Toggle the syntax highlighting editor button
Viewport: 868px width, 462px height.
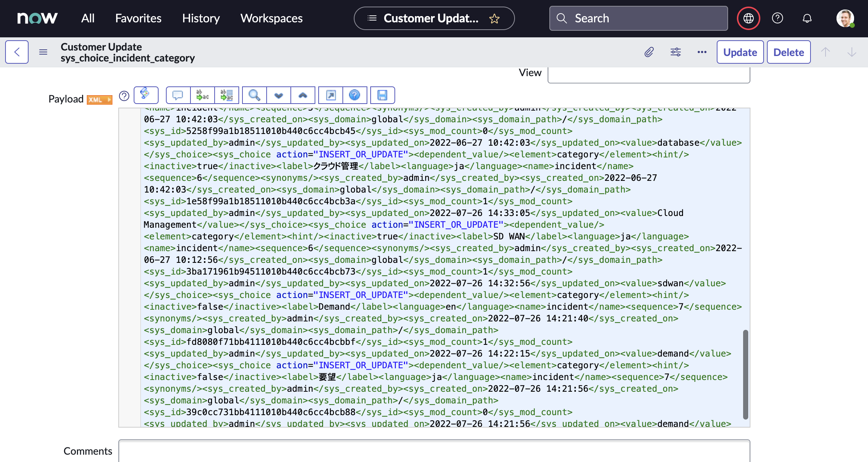coord(146,95)
